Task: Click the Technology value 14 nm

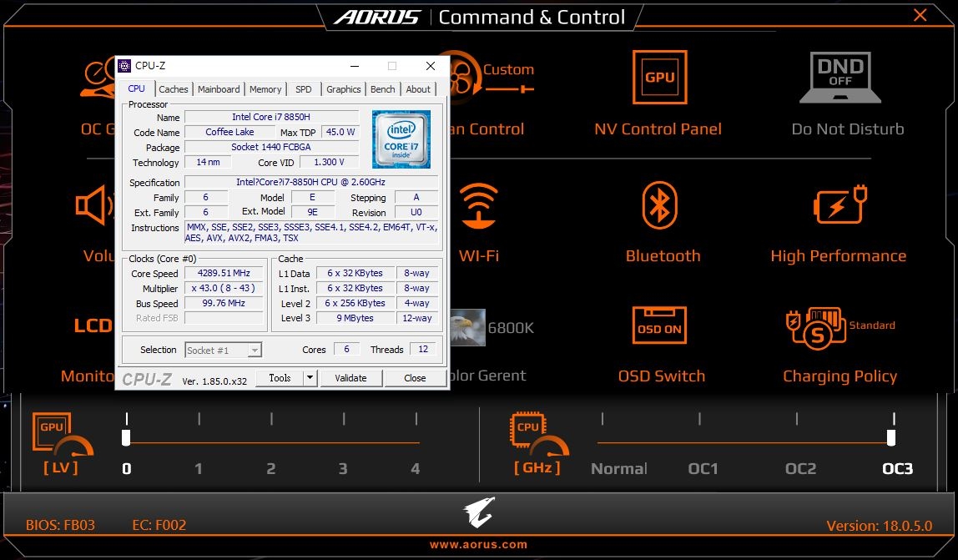Action: (x=208, y=162)
